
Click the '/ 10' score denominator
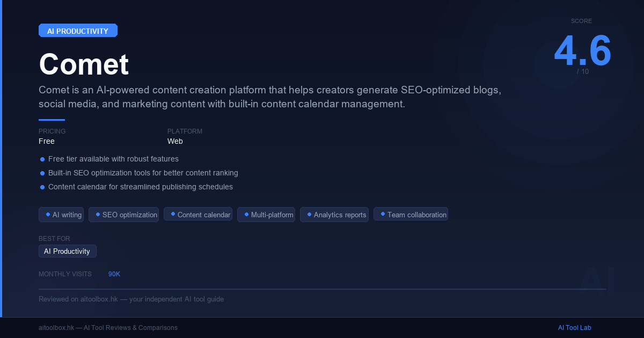(x=583, y=71)
